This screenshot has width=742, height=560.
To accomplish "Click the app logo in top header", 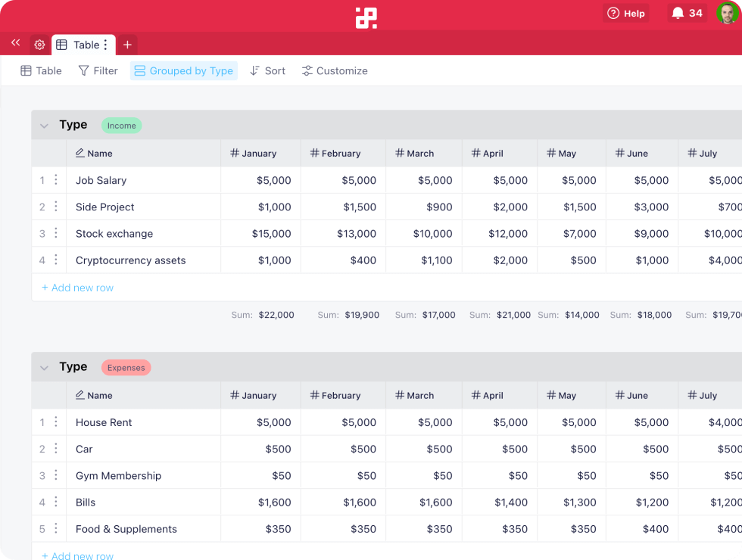I will pos(366,18).
